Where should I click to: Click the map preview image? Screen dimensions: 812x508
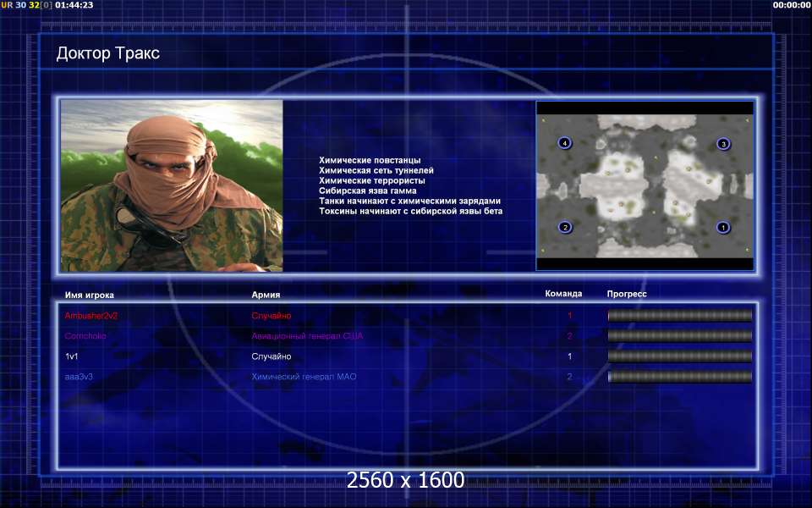(645, 185)
